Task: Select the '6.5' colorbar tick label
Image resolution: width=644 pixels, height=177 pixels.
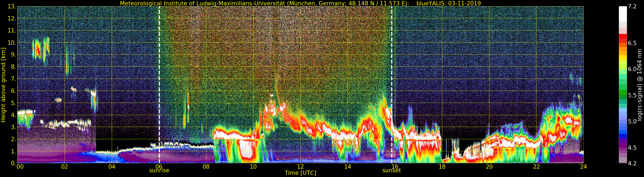Action: pyautogui.click(x=632, y=43)
